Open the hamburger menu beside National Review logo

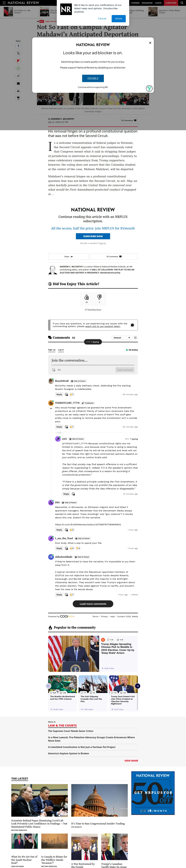coord(4,3)
